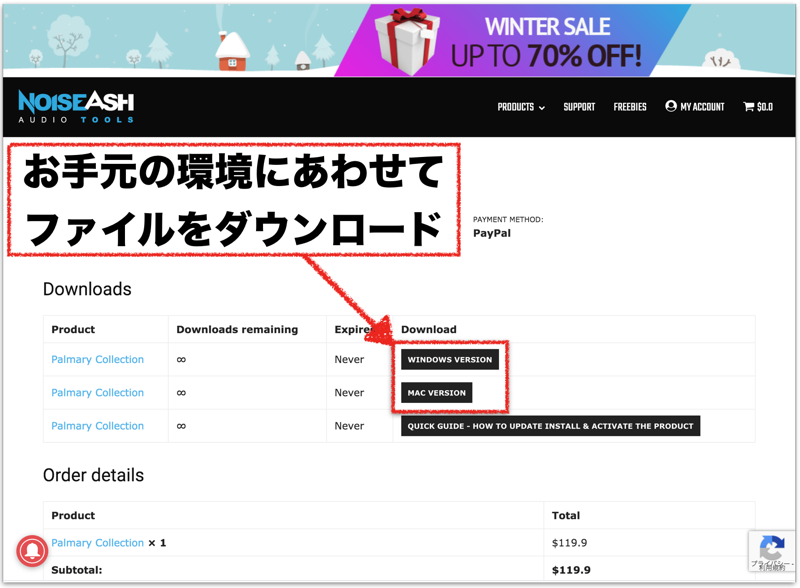Click the Total column header
Image resolution: width=800 pixels, height=588 pixels.
(x=566, y=516)
